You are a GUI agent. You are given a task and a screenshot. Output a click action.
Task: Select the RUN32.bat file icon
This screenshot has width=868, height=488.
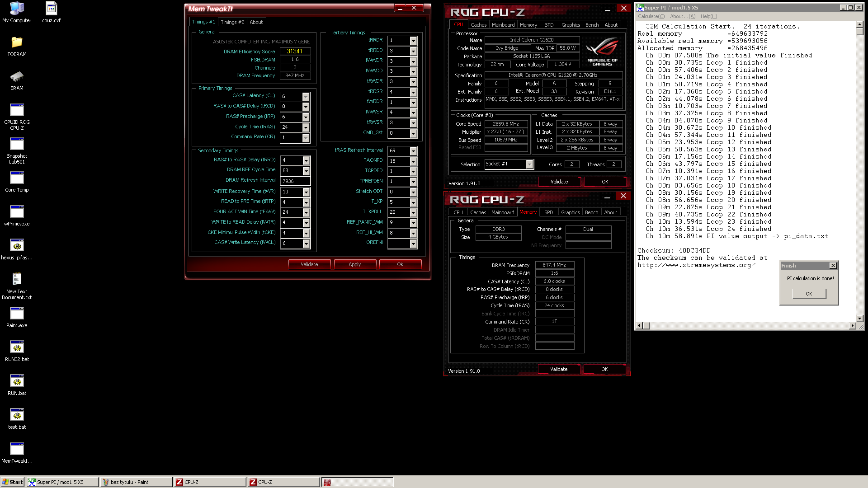[17, 351]
